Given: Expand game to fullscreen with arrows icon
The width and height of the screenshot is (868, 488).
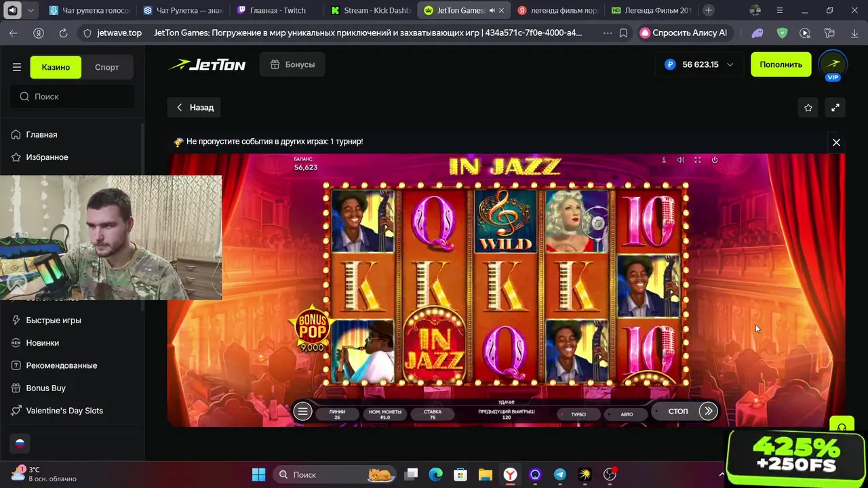Looking at the screenshot, I should click(x=835, y=107).
